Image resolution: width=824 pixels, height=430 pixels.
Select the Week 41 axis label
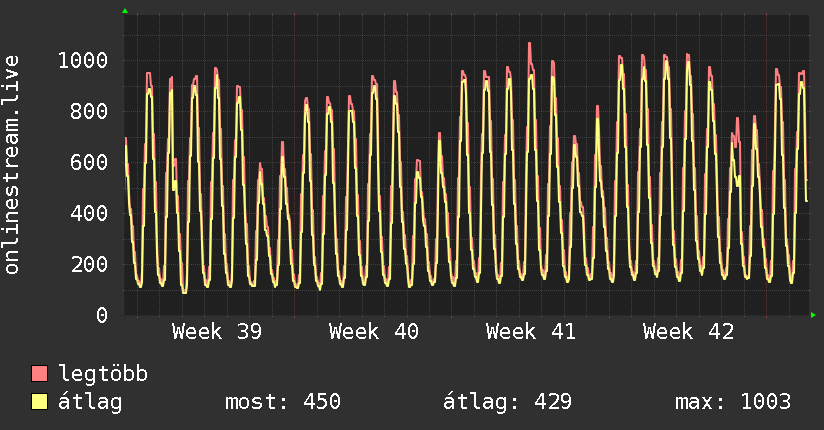(x=531, y=332)
